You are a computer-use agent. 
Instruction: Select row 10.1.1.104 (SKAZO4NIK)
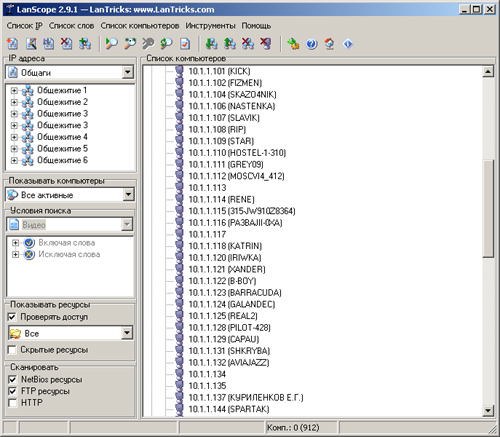pyautogui.click(x=232, y=94)
